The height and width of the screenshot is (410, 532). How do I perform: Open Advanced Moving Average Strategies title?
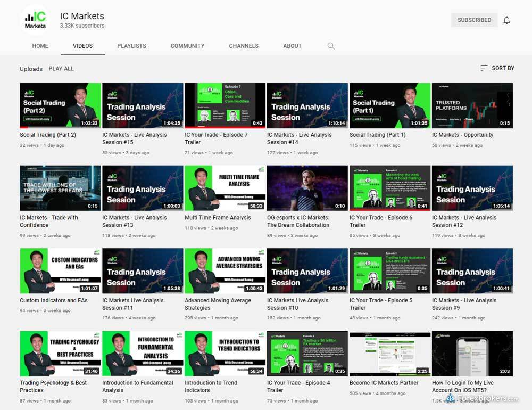(218, 304)
